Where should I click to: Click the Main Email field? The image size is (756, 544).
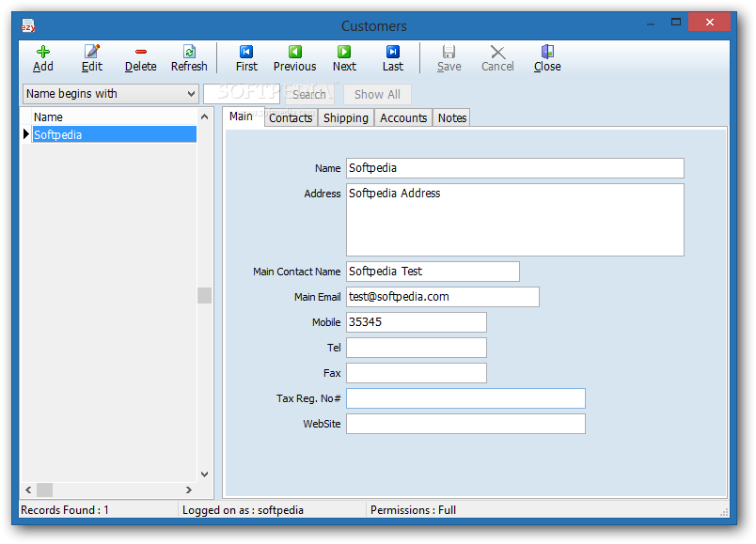pos(443,297)
